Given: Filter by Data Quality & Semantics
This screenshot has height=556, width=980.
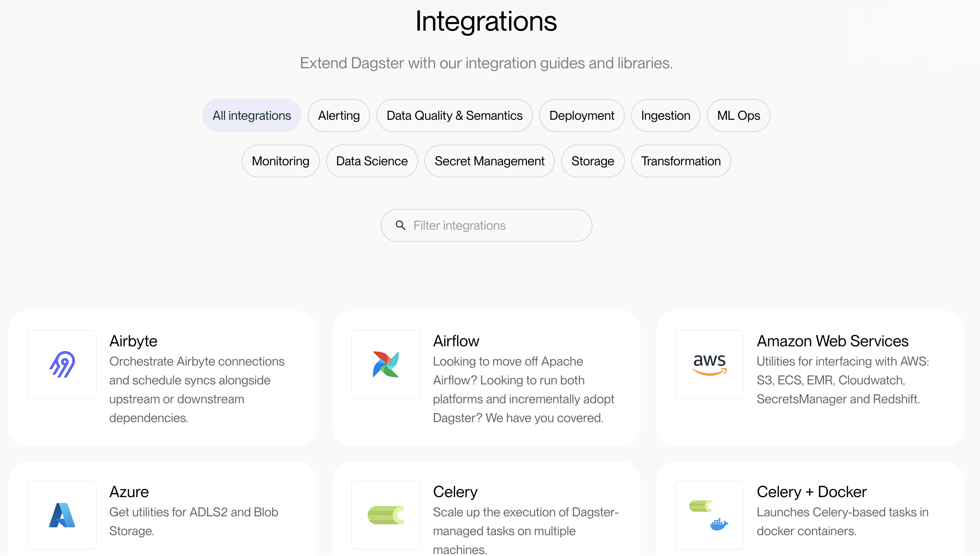Looking at the screenshot, I should click(x=455, y=115).
